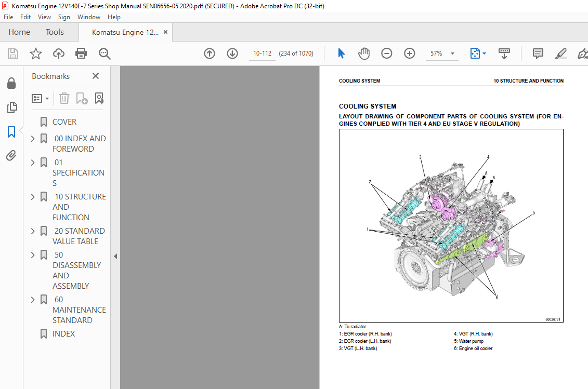Expand the 50 DISASSEMBLY AND ASSEMBLY bookmark

(x=33, y=255)
